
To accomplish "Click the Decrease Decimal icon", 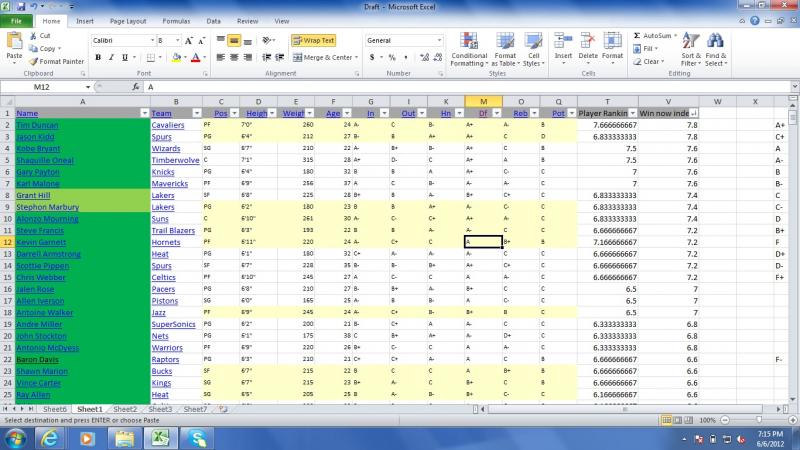I will 438,58.
